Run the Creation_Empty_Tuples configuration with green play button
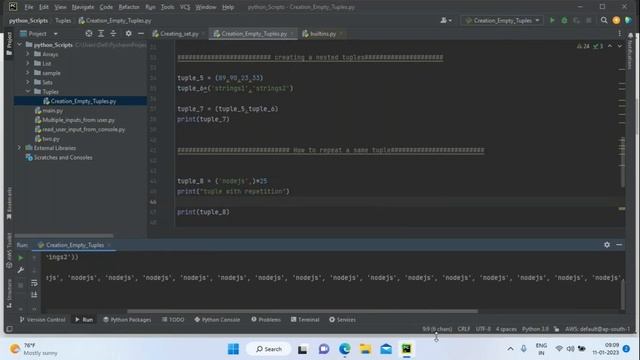This screenshot has height=360, width=640. 552,20
